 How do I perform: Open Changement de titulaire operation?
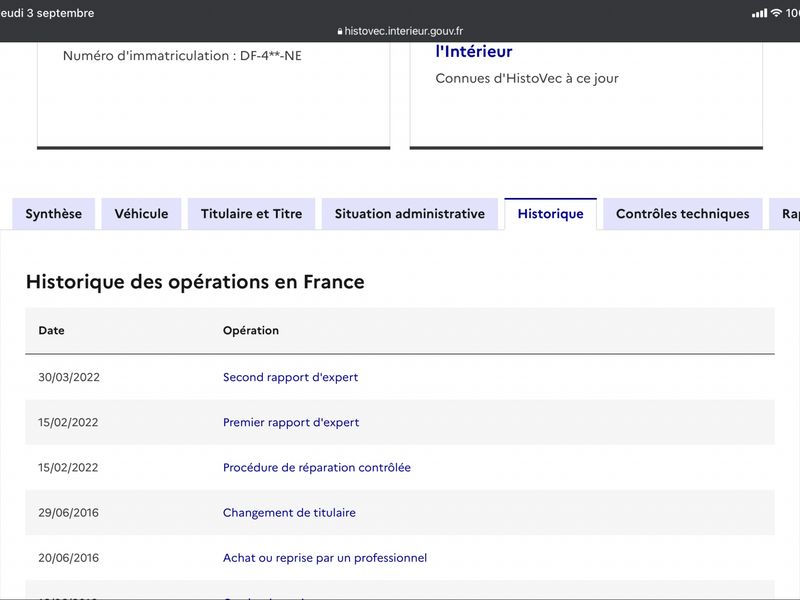point(289,513)
